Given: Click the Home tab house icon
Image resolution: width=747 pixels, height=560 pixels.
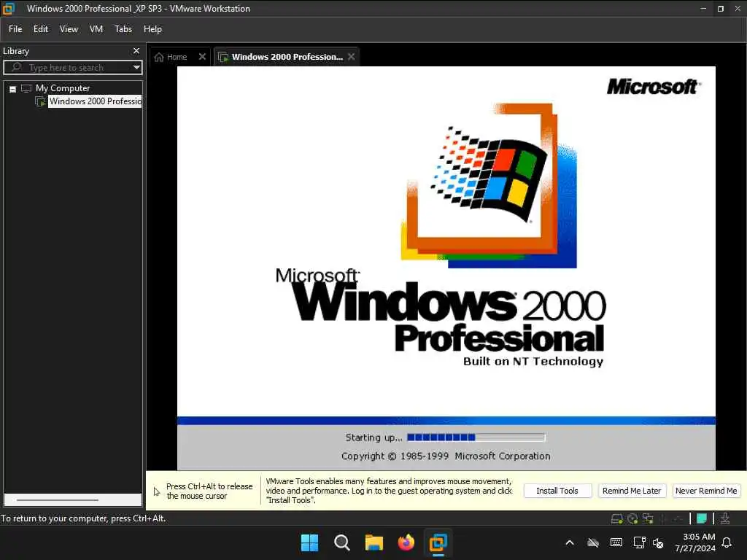Looking at the screenshot, I should click(x=159, y=57).
